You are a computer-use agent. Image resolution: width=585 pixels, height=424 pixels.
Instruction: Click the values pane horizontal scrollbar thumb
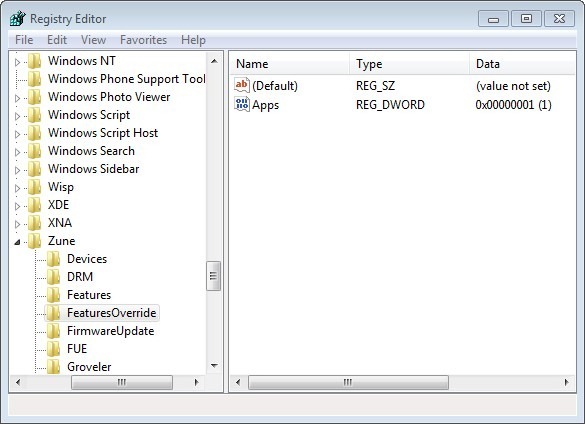pyautogui.click(x=348, y=382)
